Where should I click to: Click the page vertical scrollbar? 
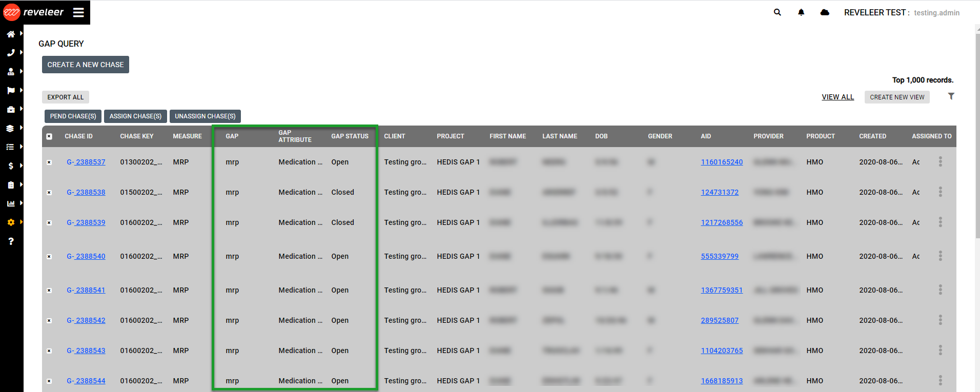click(977, 136)
